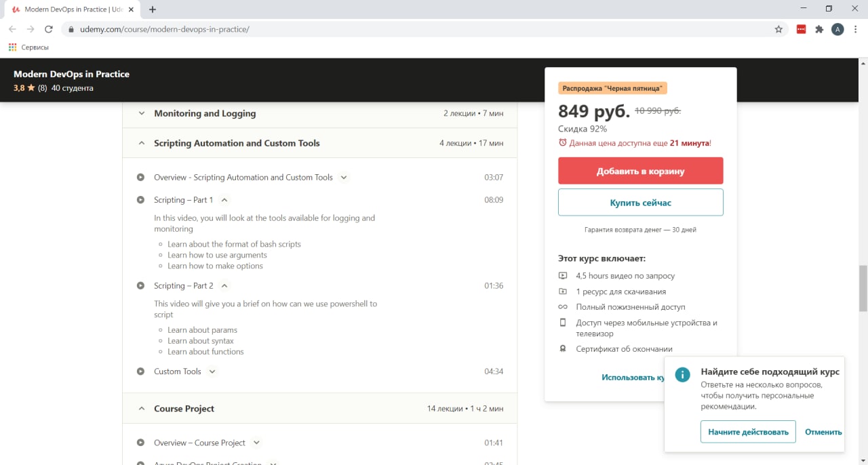
Task: Click the Использовать купон link
Action: click(633, 378)
